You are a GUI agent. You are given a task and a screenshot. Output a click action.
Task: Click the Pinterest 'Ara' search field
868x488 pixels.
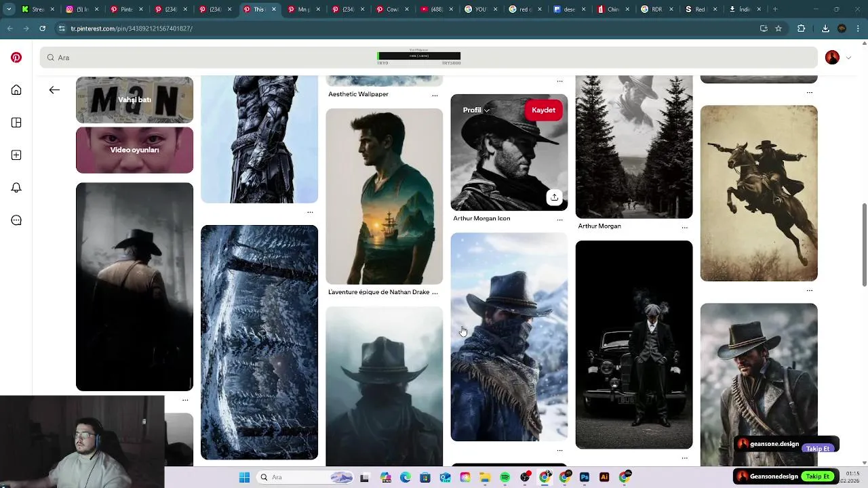click(429, 58)
